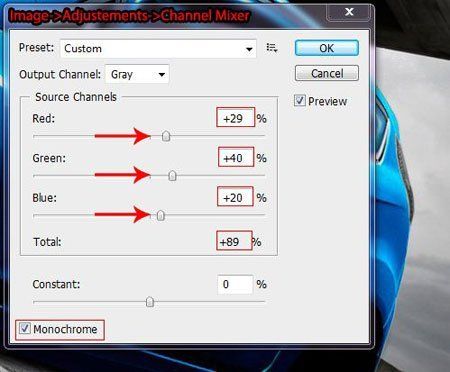Click the Cancel button
The width and height of the screenshot is (450, 372).
click(327, 73)
